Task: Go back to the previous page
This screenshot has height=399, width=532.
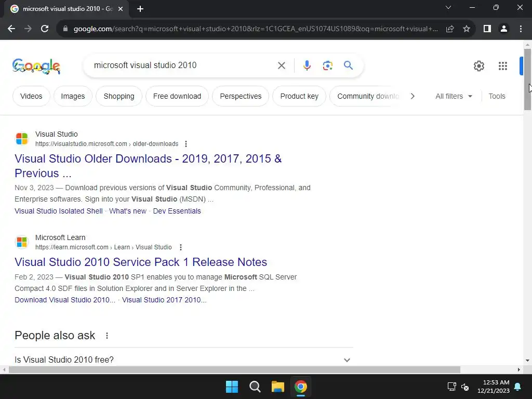Action: [11, 29]
